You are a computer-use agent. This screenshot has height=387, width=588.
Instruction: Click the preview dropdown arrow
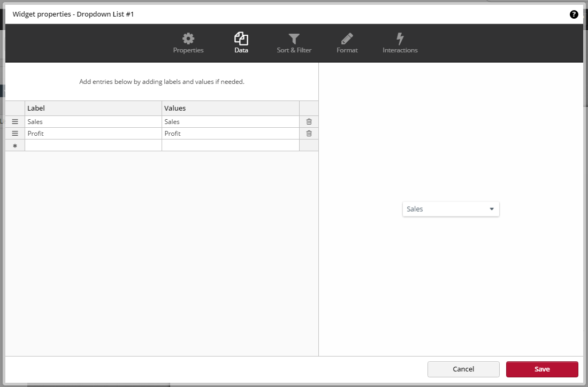(492, 209)
